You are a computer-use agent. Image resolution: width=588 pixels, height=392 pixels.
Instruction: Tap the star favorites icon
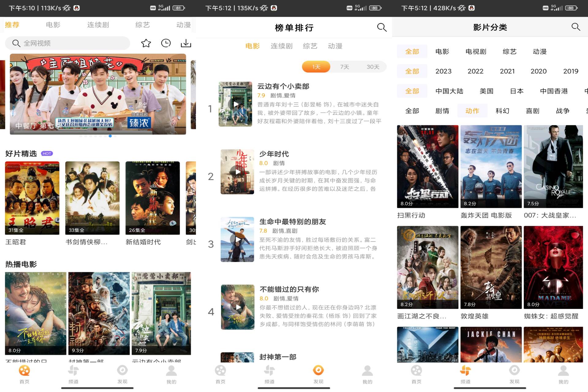[x=146, y=43]
